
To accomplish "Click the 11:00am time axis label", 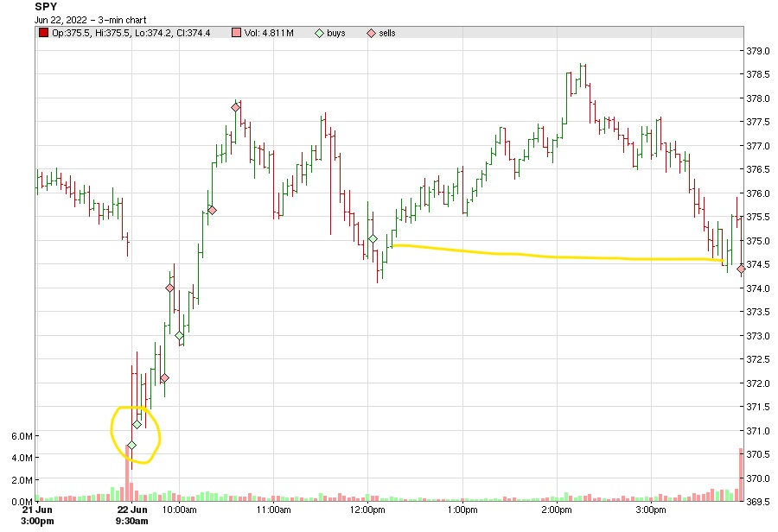I will [273, 510].
